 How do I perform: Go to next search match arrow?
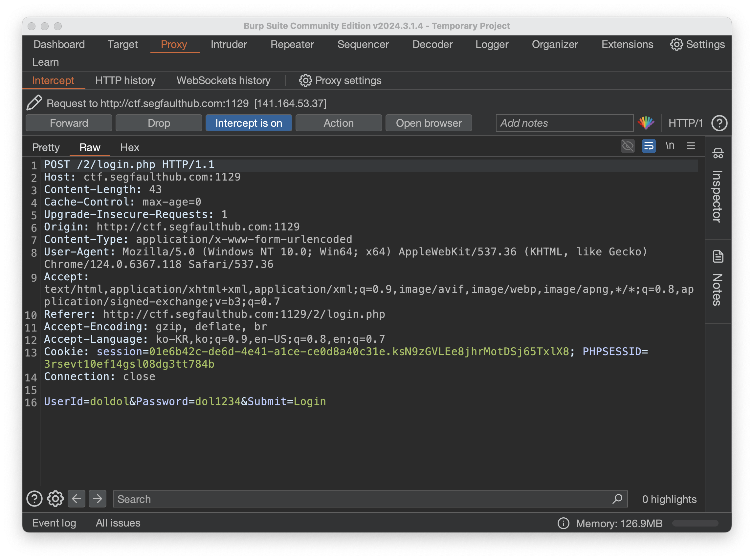point(97,499)
